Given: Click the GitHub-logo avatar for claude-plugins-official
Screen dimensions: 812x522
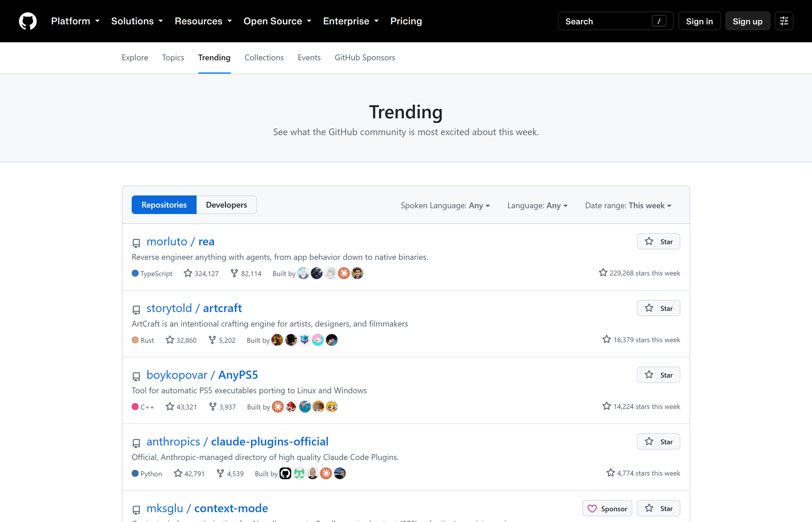Looking at the screenshot, I should (286, 474).
